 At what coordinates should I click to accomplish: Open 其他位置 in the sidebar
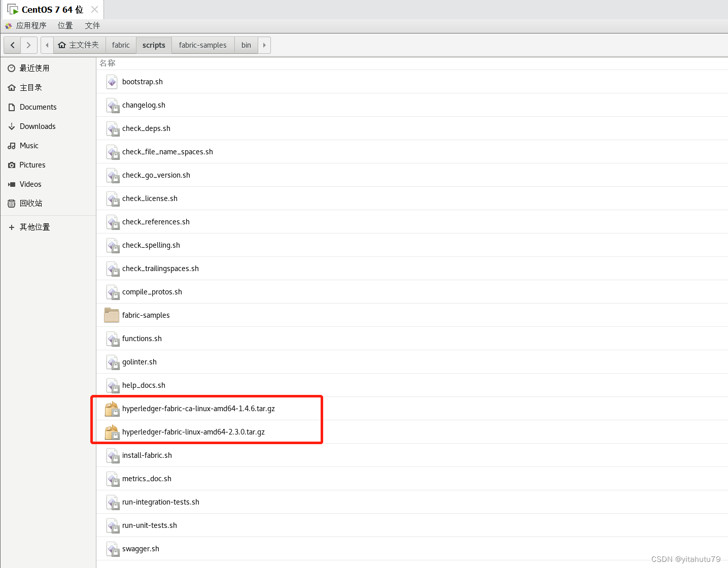click(48, 227)
